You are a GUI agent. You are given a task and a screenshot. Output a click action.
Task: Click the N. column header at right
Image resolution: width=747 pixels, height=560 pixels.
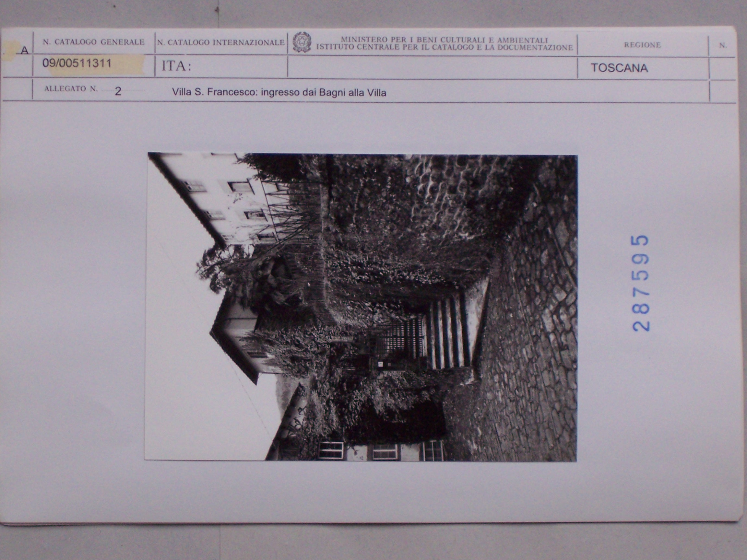723,45
